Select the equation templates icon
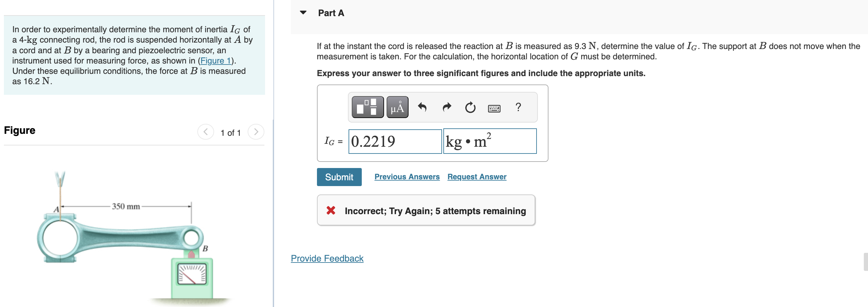 click(x=368, y=107)
